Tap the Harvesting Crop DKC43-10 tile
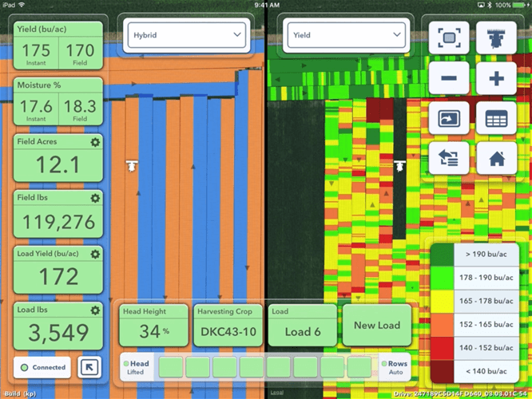Viewport: 532px width, 399px height. point(227,325)
